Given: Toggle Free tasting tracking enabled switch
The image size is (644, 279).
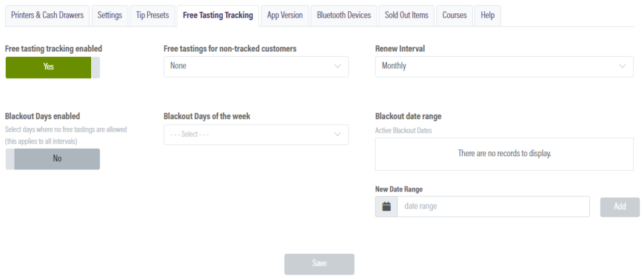Looking at the screenshot, I should [x=53, y=67].
